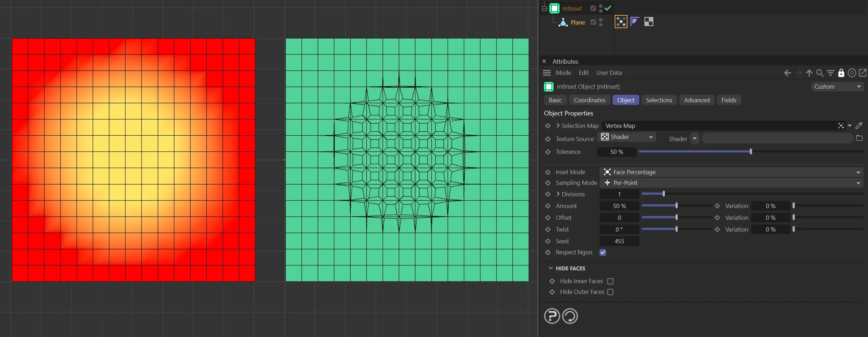Click the Phong tag on Plane
Screen dimensions: 868x337
point(635,22)
